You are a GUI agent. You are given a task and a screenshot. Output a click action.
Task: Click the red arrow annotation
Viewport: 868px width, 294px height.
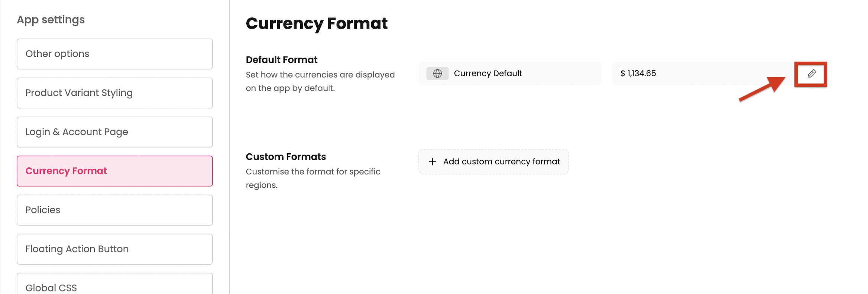click(x=762, y=89)
